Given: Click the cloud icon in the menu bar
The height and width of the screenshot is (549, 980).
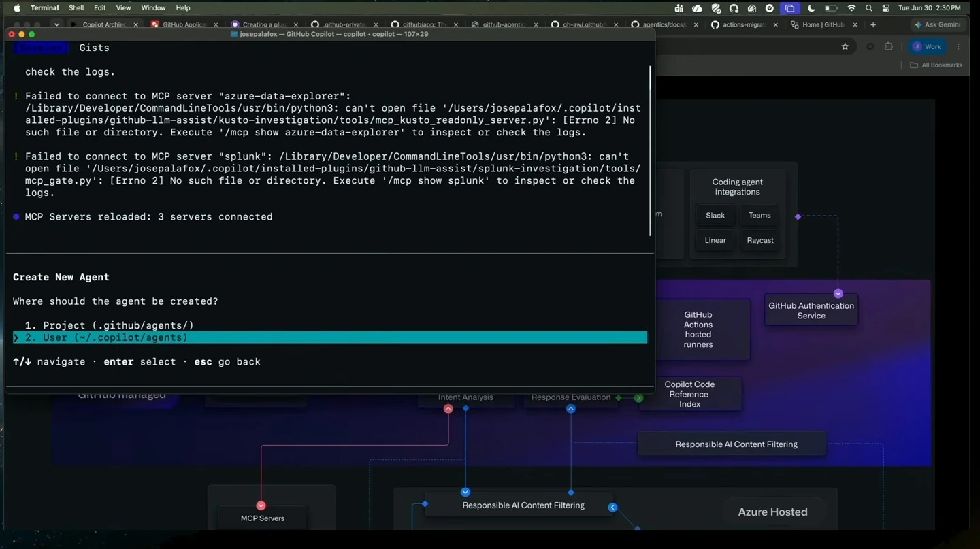Looking at the screenshot, I should pyautogui.click(x=697, y=8).
